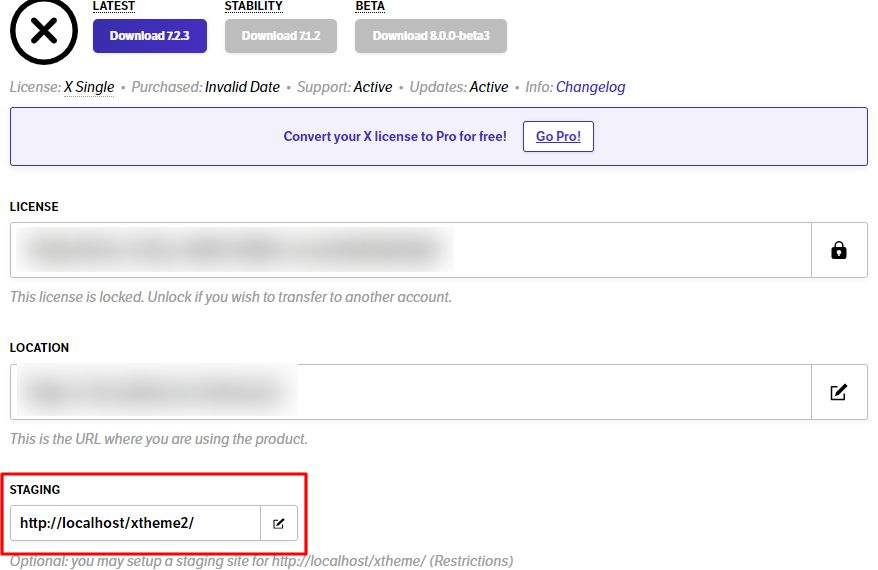
Task: Click the Updates 'Active' status
Action: pyautogui.click(x=489, y=87)
